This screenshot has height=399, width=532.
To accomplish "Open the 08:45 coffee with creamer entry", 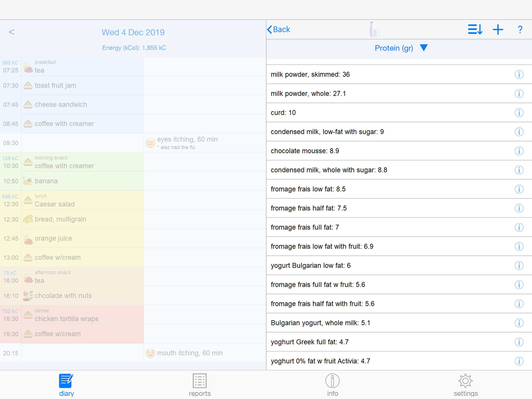I will (83, 124).
